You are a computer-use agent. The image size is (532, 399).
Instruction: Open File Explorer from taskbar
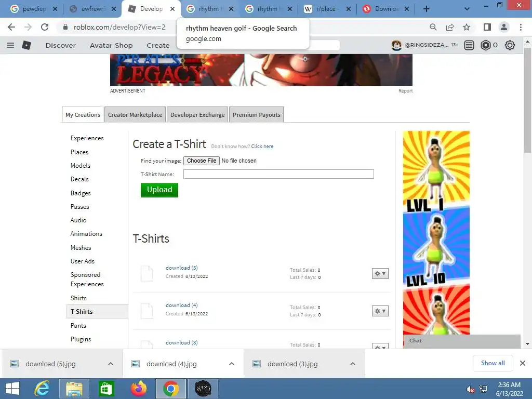coord(74,389)
